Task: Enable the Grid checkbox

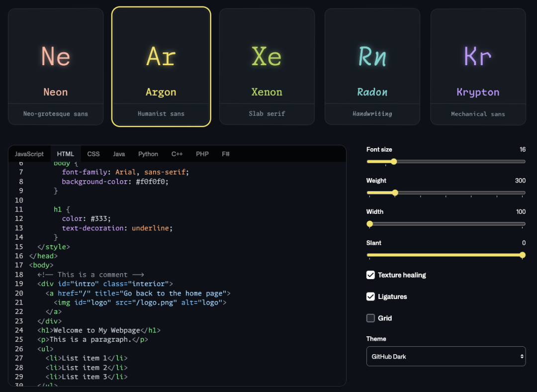Action: pos(370,318)
